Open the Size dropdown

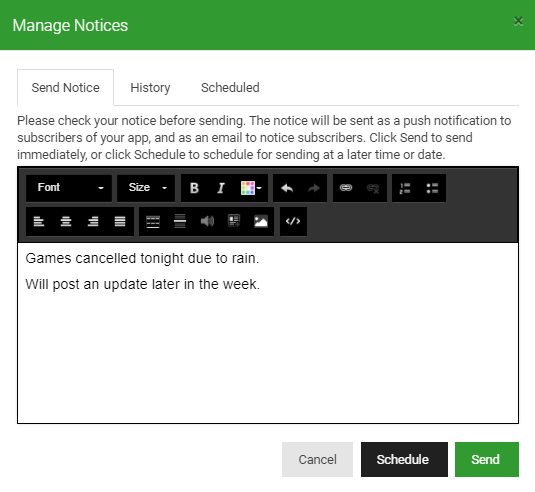tap(146, 188)
